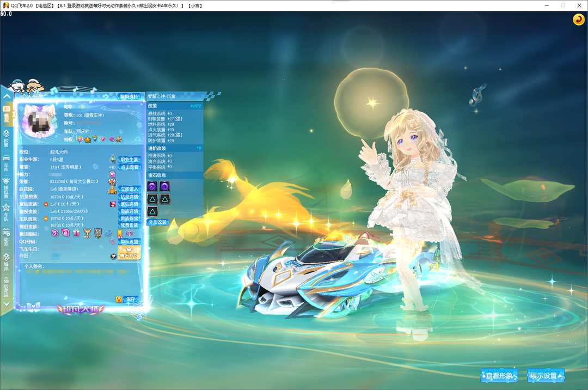588x390 pixels.
Task: Open the 城邦 sidebar tab
Action: (x=7, y=262)
